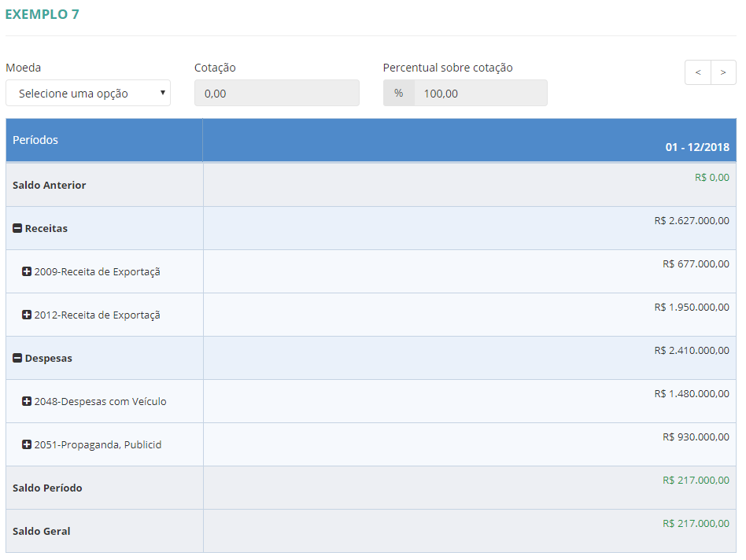Image resolution: width=746 pixels, height=560 pixels.
Task: Go to previous period with < button
Action: coord(698,72)
